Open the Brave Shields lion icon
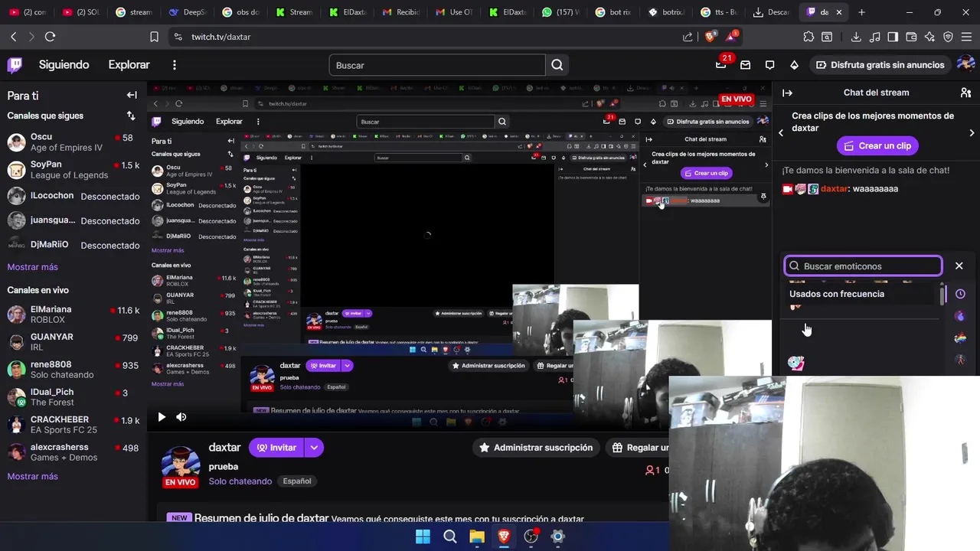The height and width of the screenshot is (551, 980). pos(710,37)
